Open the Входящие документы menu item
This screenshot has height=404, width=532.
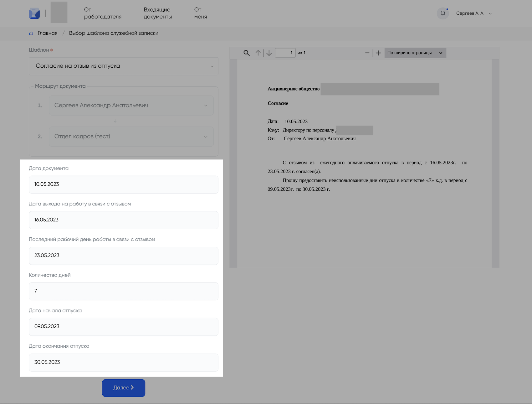pyautogui.click(x=158, y=13)
